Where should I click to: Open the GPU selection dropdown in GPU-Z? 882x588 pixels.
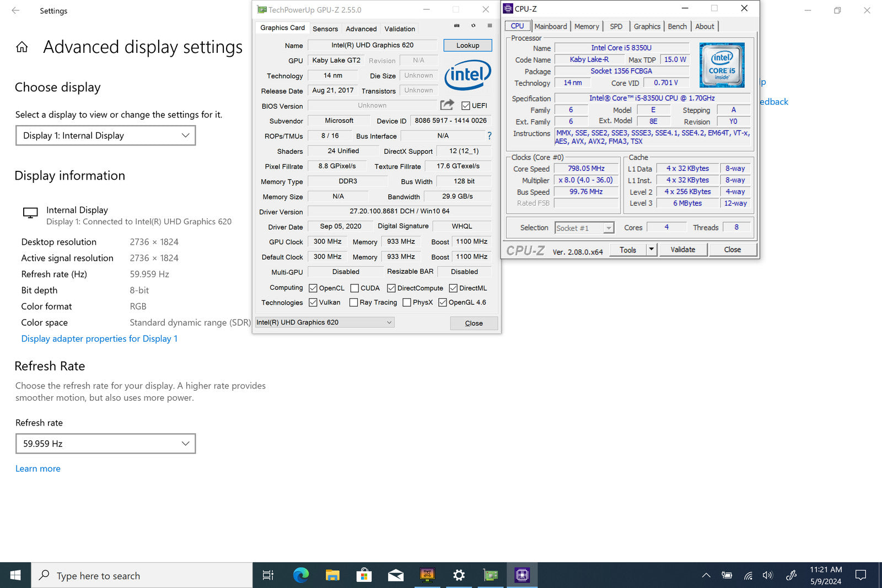[325, 322]
